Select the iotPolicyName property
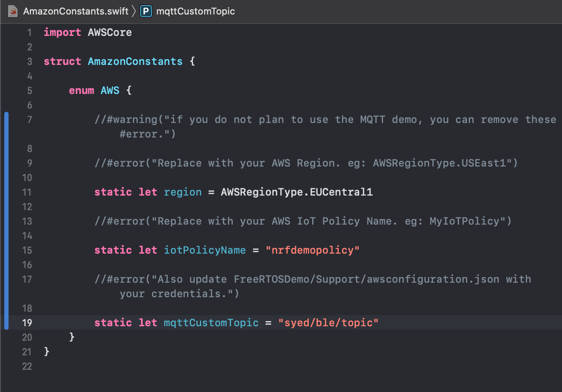 click(205, 250)
